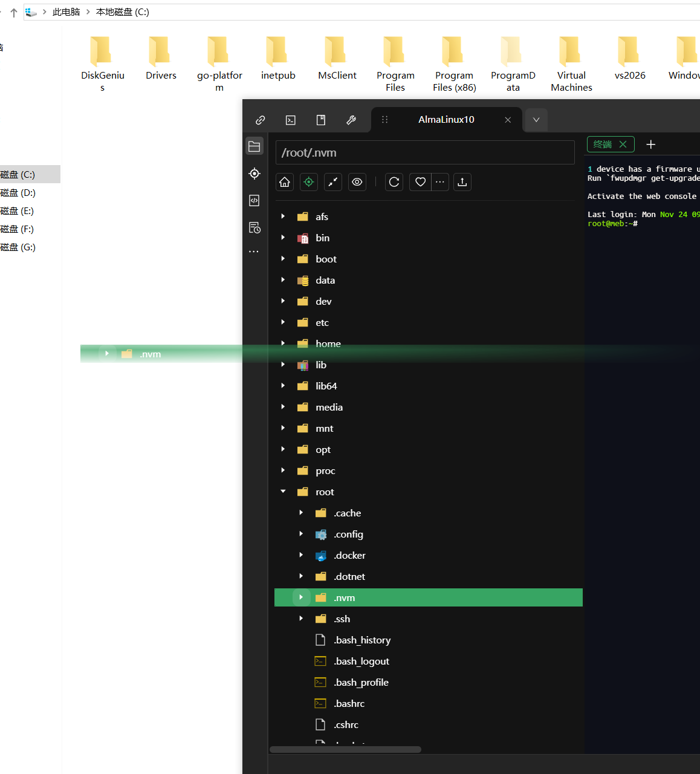This screenshot has width=700, height=774.
Task: Open the tab list dropdown chevron
Action: 536,120
